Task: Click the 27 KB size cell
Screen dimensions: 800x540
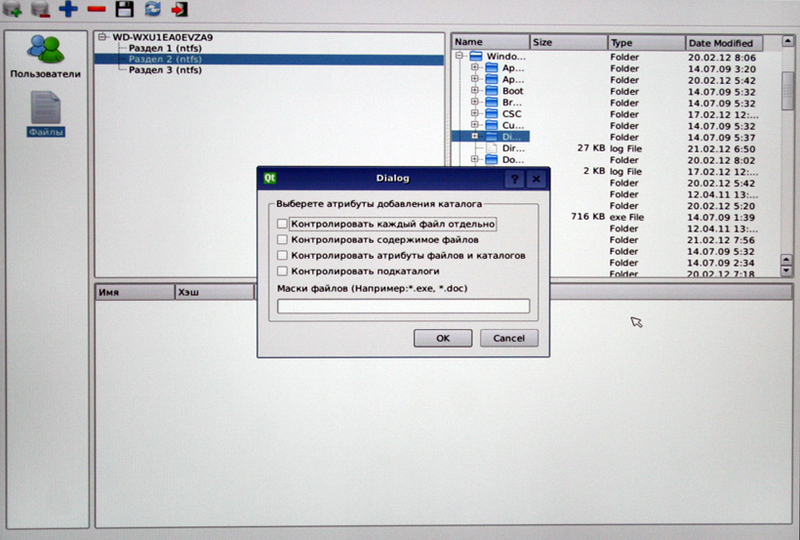Action: tap(591, 148)
